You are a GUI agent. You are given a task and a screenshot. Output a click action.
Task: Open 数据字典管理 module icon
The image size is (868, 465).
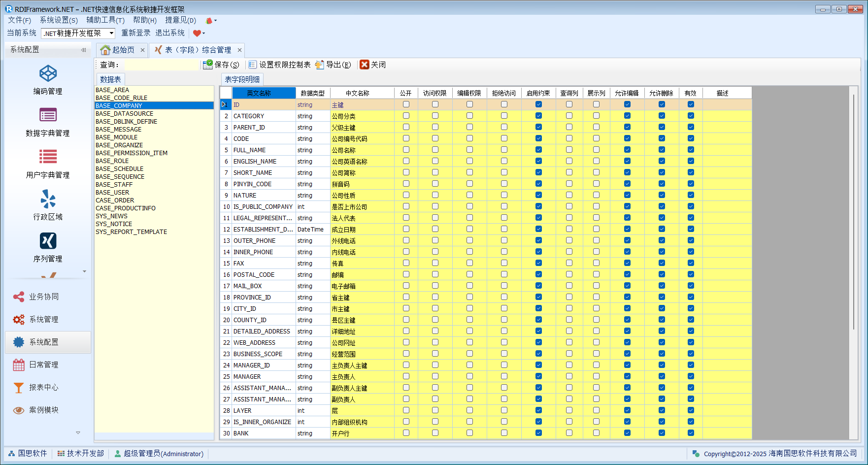click(x=48, y=115)
